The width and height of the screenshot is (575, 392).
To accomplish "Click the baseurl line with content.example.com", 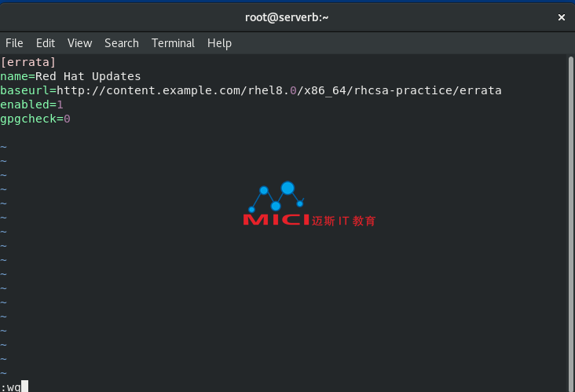I will click(251, 90).
